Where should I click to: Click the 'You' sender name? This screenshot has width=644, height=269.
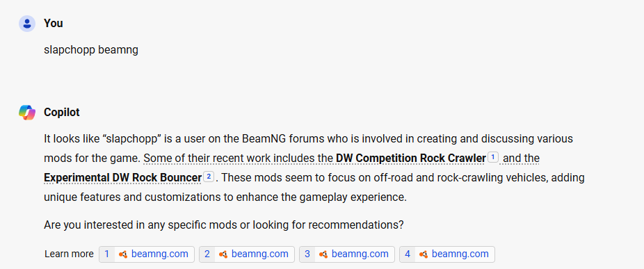54,24
